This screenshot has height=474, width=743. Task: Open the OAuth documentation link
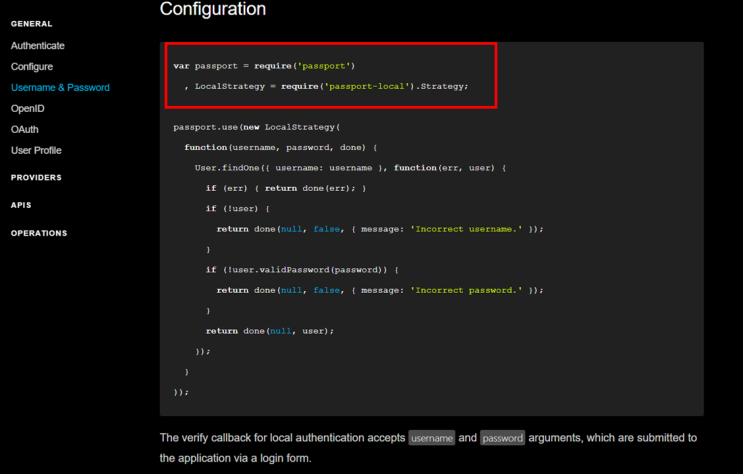tap(25, 129)
